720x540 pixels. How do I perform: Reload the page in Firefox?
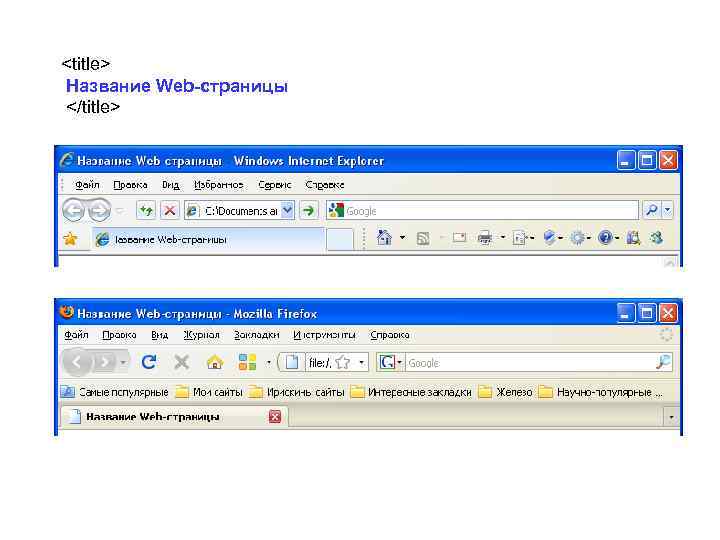[x=149, y=362]
